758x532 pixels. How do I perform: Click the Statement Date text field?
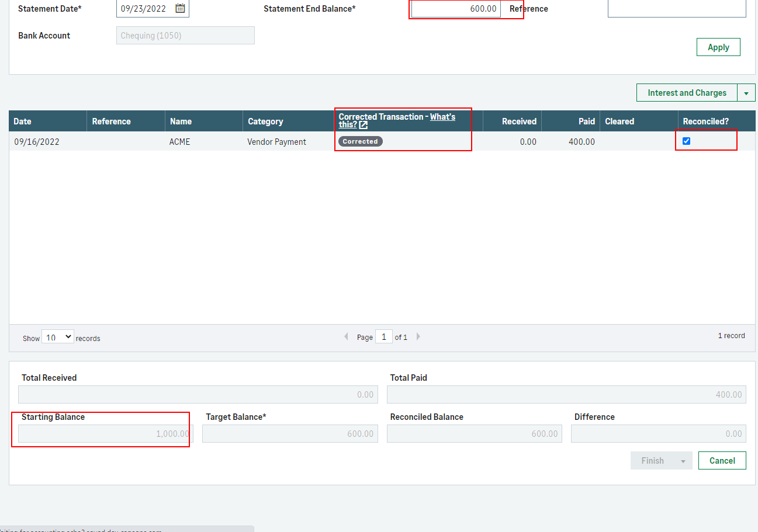click(x=144, y=9)
